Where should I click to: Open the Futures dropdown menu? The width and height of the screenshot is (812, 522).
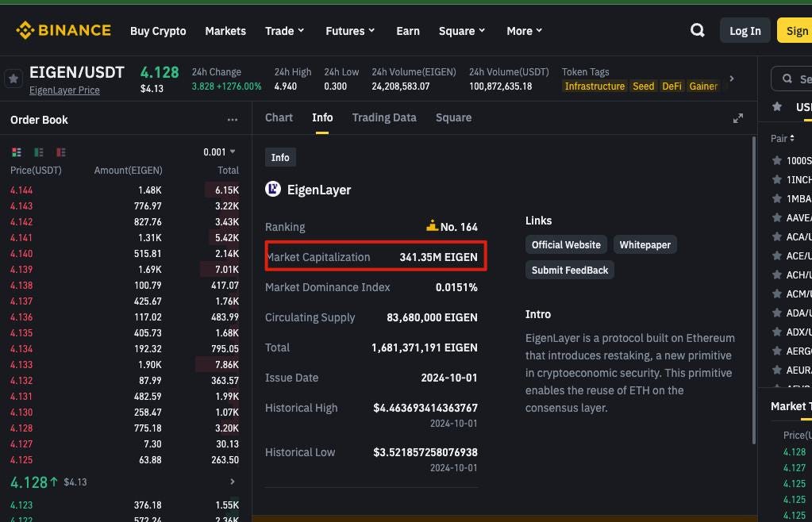pos(350,31)
